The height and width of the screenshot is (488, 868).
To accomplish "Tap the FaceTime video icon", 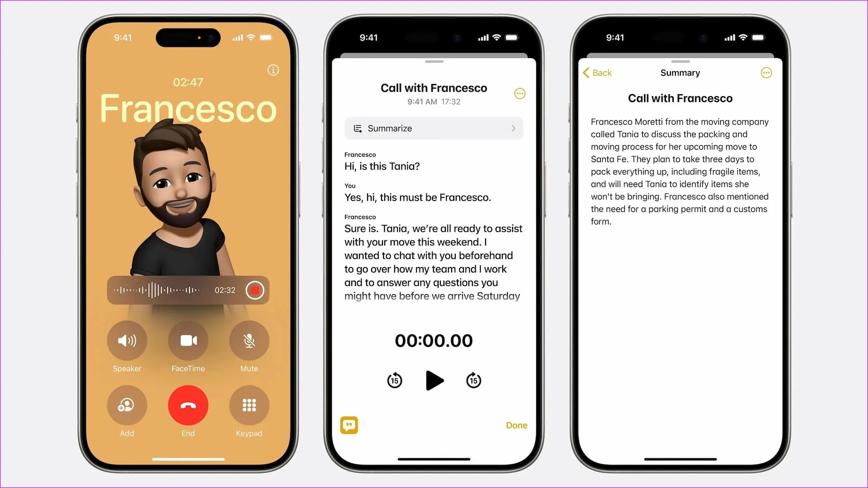I will point(188,340).
